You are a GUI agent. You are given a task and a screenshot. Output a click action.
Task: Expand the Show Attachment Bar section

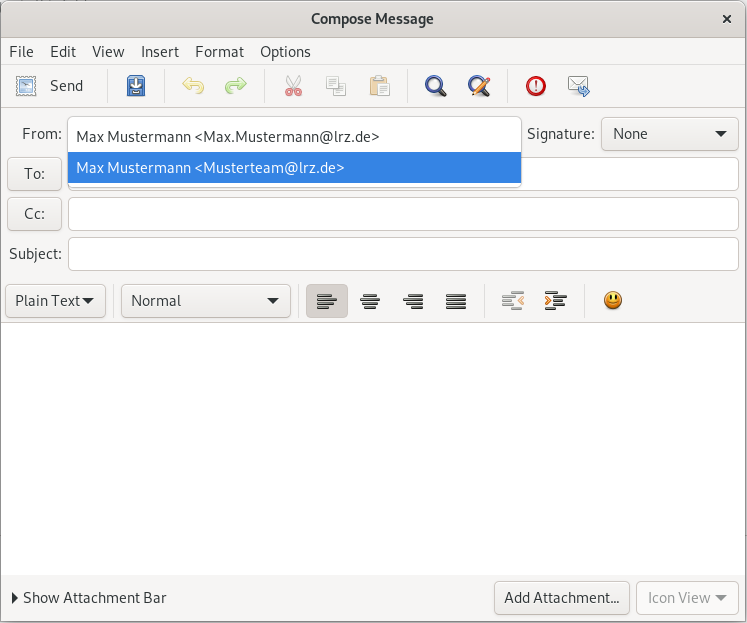click(88, 598)
